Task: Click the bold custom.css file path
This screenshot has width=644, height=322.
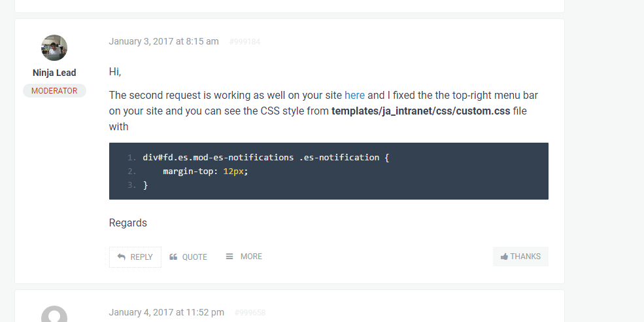Action: tap(420, 111)
